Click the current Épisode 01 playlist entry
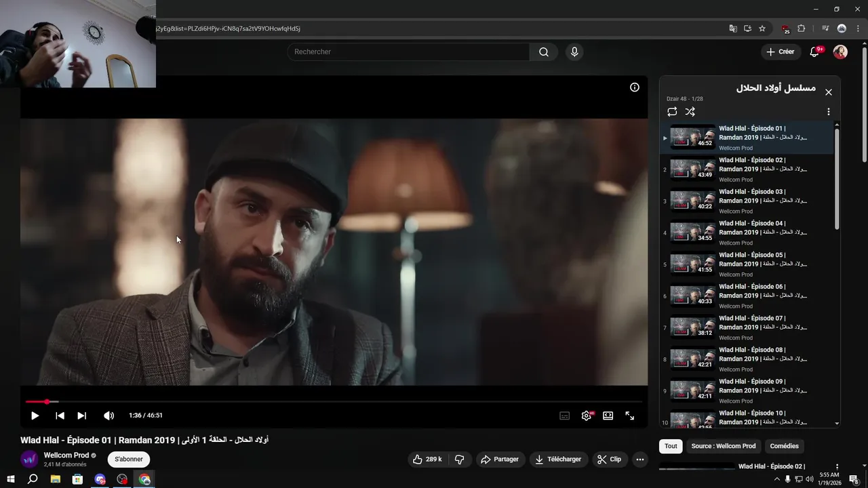868x488 pixels. click(746, 138)
